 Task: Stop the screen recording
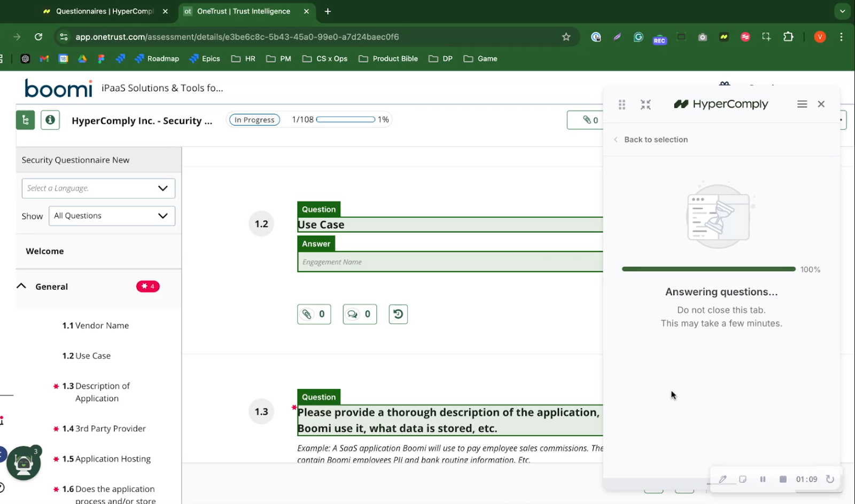pyautogui.click(x=783, y=479)
